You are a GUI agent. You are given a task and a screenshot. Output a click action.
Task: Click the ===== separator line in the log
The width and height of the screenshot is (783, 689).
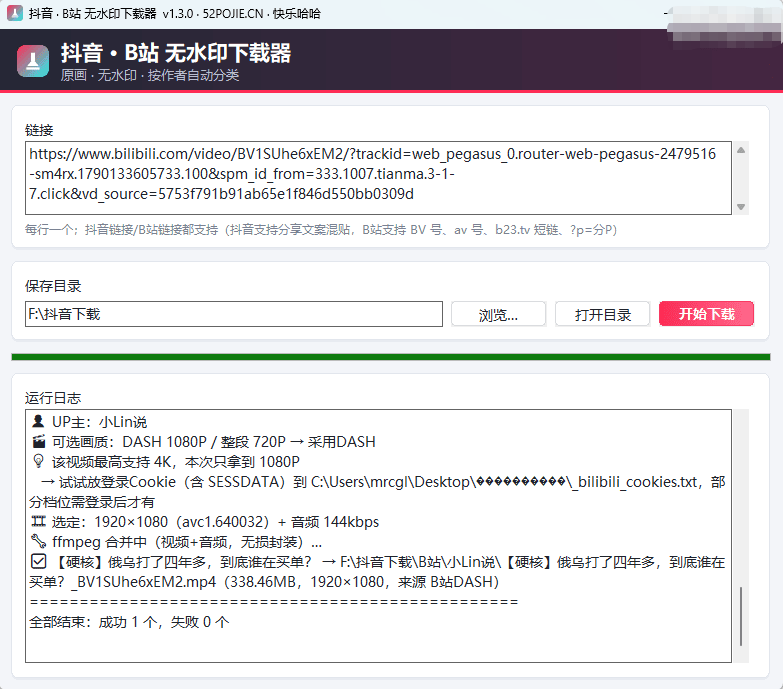[274, 602]
